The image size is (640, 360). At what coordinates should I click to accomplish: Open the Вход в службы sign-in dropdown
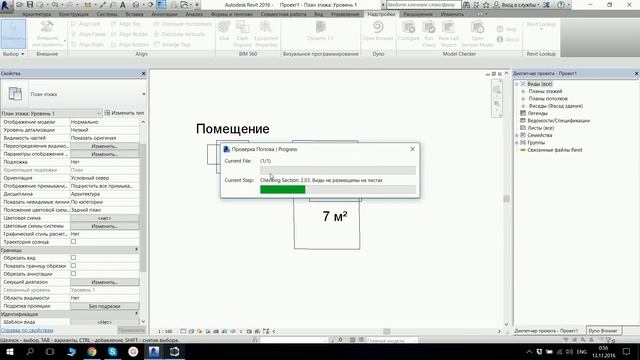coord(520,5)
